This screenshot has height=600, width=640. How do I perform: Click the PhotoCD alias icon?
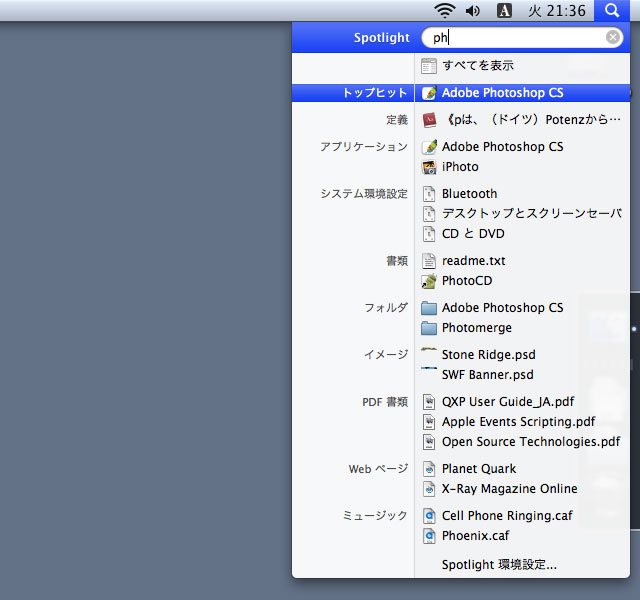pos(429,281)
